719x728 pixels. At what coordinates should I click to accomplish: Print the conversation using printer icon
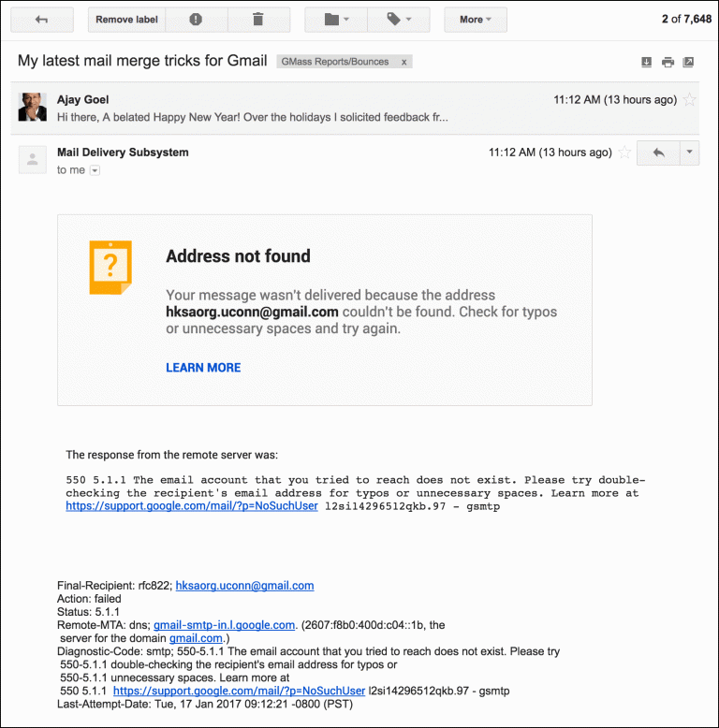point(668,62)
